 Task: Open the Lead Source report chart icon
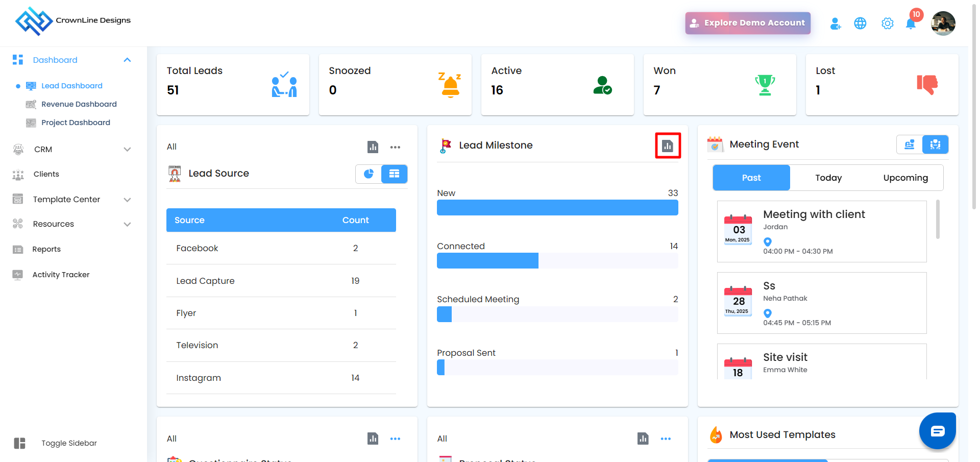click(373, 147)
